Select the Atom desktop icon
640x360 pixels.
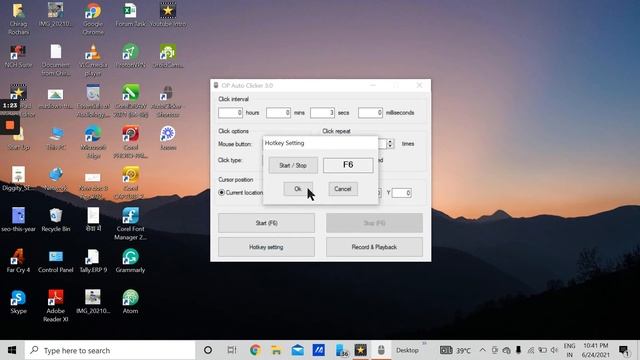click(130, 302)
